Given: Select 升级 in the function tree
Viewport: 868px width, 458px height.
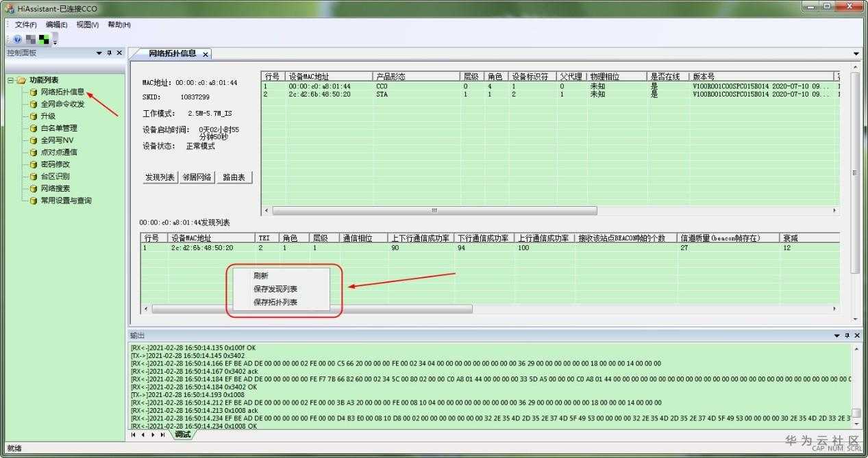Looking at the screenshot, I should (48, 116).
